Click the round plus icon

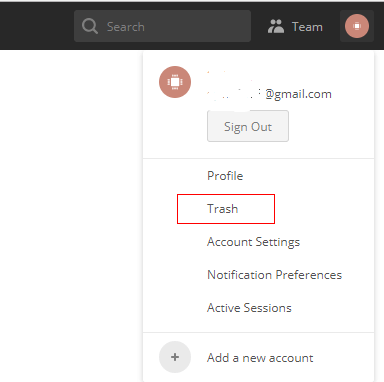(x=175, y=357)
